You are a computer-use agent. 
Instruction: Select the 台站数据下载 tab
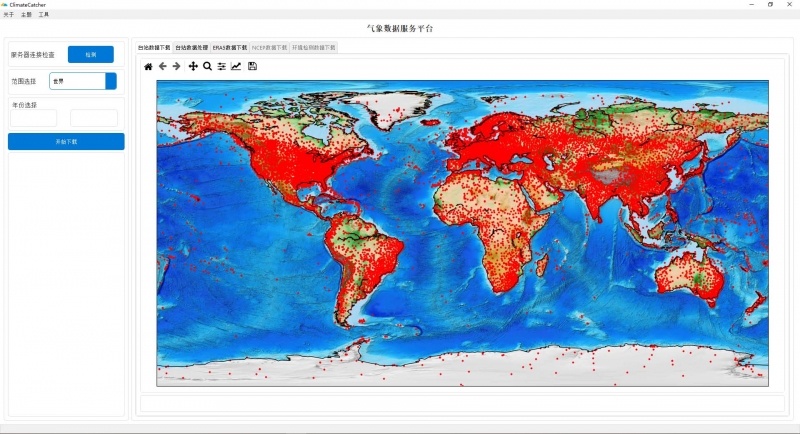154,47
